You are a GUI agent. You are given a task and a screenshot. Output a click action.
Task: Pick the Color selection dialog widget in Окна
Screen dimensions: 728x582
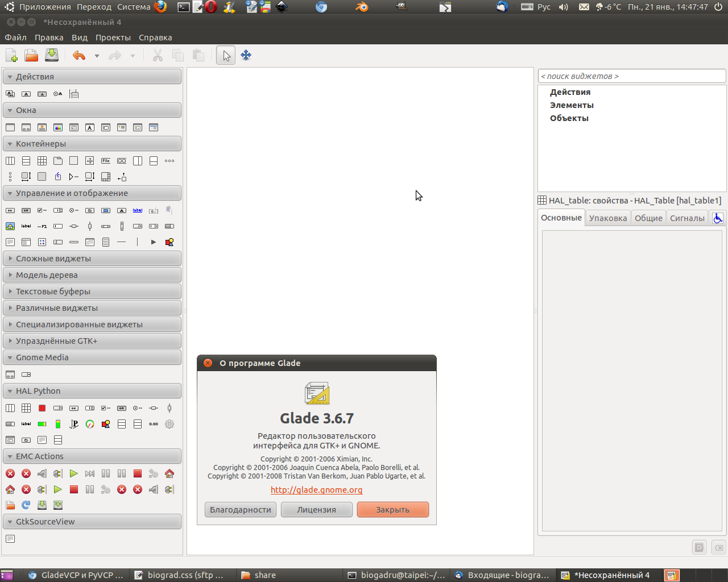coord(58,127)
